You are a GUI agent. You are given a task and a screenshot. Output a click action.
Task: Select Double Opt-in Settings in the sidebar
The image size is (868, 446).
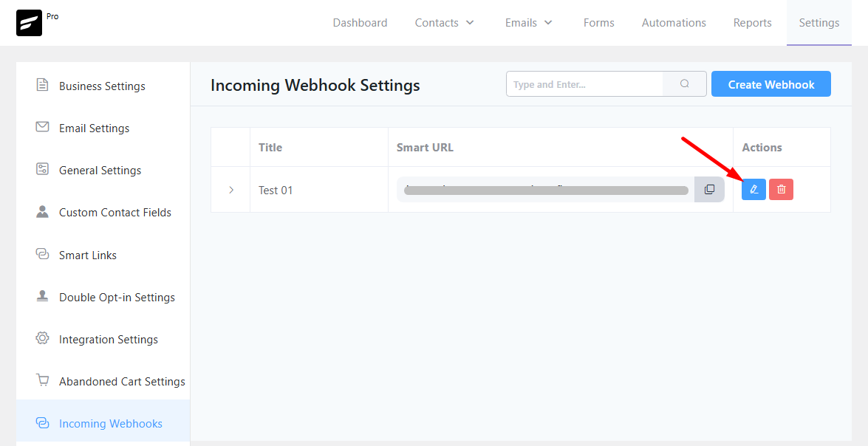pos(117,298)
